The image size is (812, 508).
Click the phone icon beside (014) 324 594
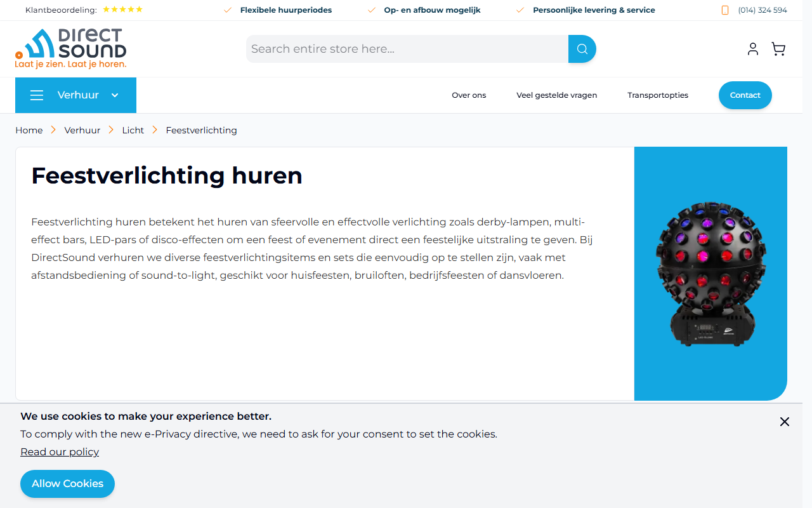point(725,10)
